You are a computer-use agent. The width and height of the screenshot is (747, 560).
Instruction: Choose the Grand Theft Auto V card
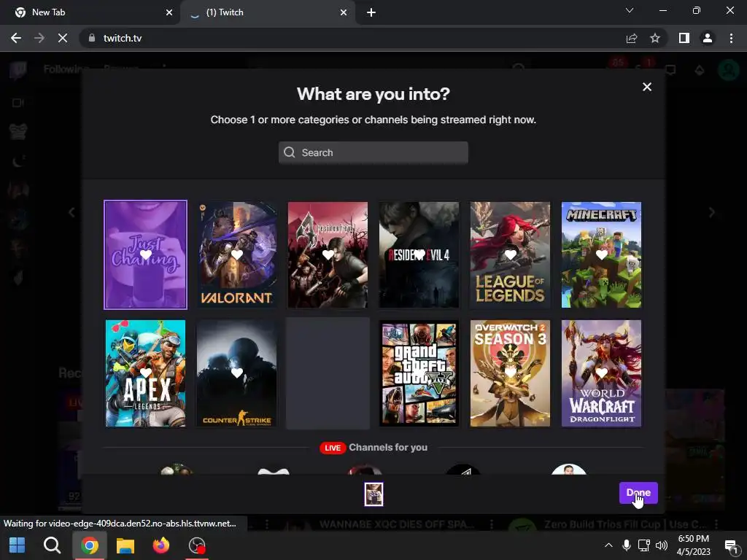point(419,373)
